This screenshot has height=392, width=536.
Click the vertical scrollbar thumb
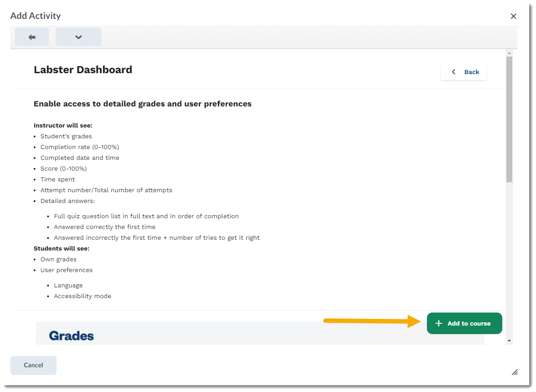pyautogui.click(x=509, y=119)
